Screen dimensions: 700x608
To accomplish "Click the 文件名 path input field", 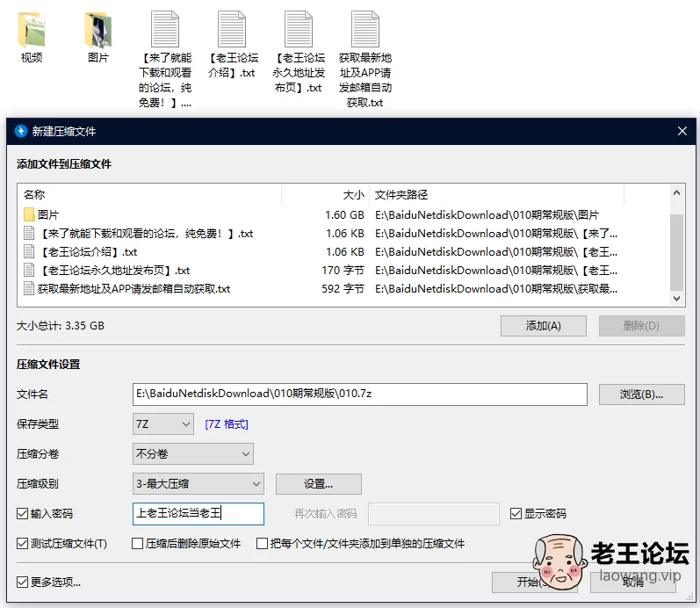I will tap(360, 394).
